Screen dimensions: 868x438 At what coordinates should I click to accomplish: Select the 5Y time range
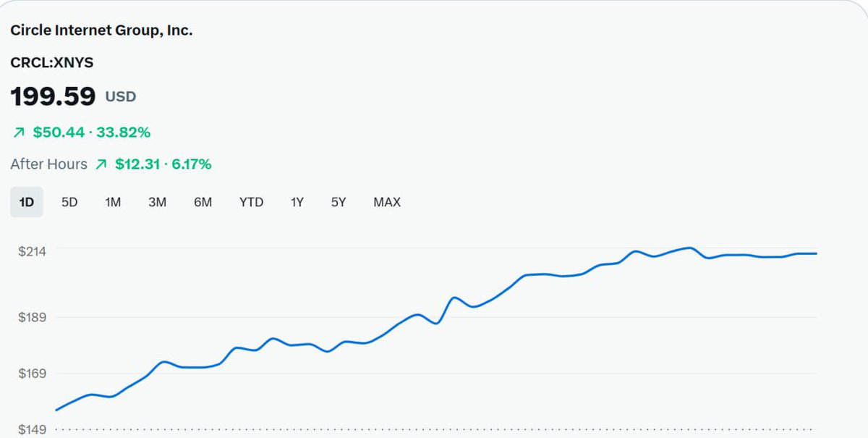[339, 202]
